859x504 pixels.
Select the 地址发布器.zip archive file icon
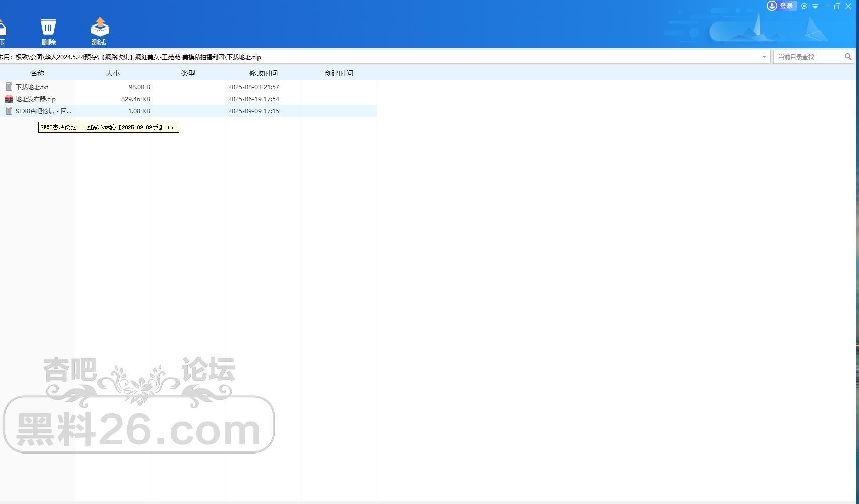coord(9,99)
